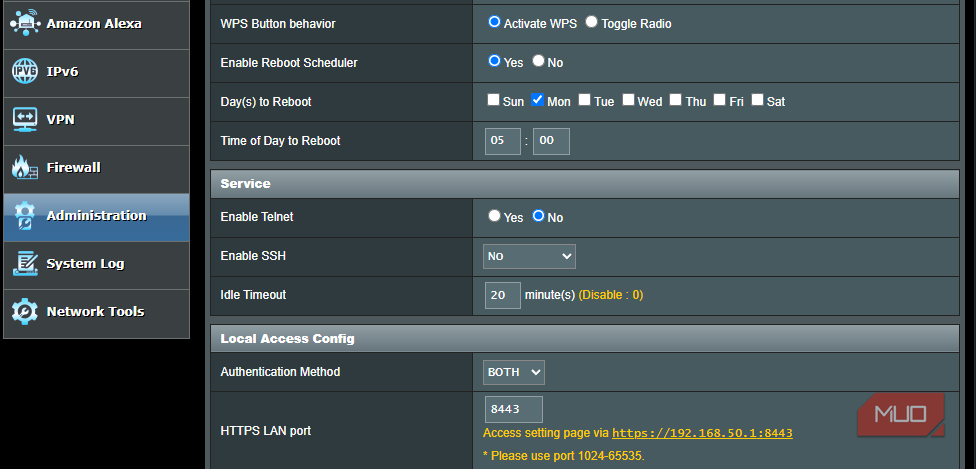Select Toggle Radio for WPS button
The image size is (976, 469).
point(592,22)
